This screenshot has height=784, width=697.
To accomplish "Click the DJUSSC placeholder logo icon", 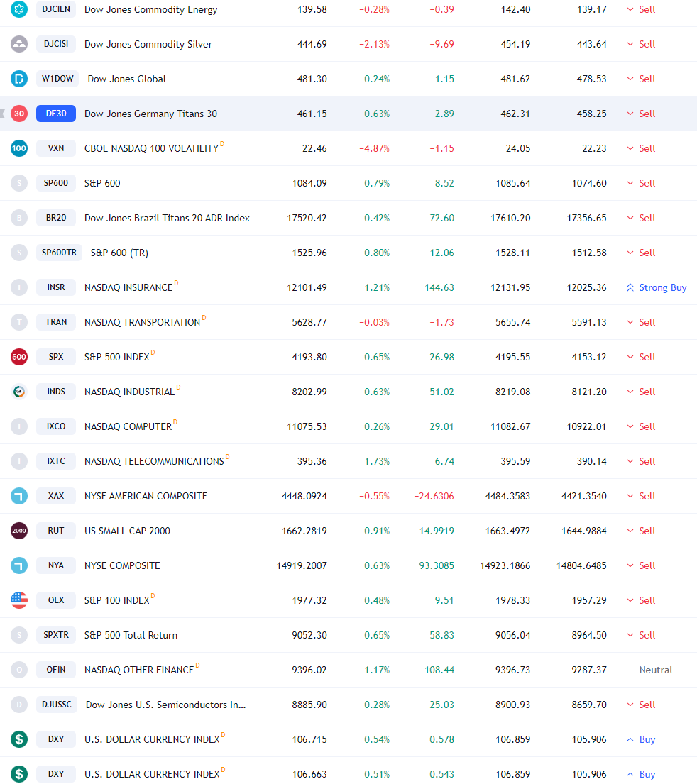I will [x=19, y=705].
